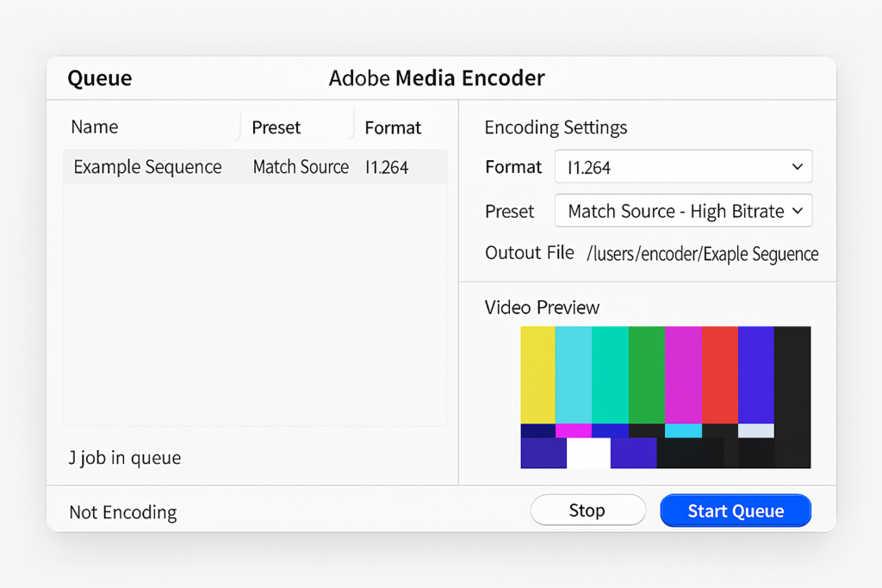Click the Preset dropdown chevron arrow
882x588 pixels.
coord(797,211)
